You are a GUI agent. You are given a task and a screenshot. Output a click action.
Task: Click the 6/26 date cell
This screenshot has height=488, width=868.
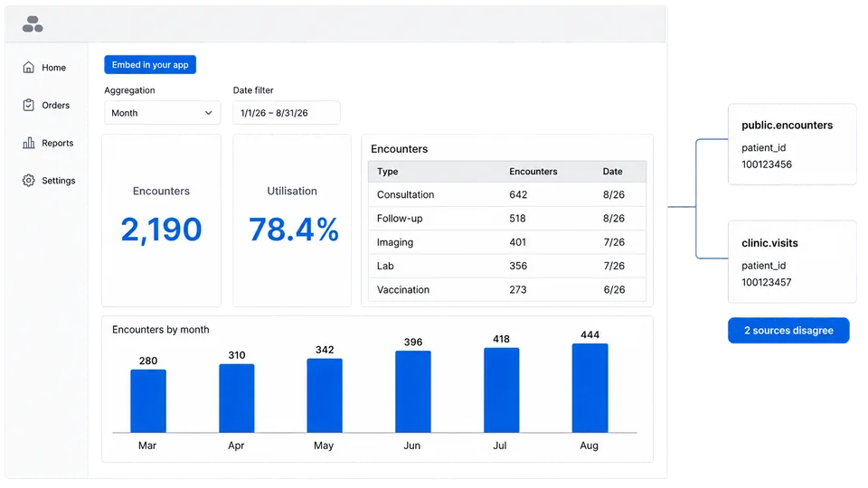[x=614, y=290]
